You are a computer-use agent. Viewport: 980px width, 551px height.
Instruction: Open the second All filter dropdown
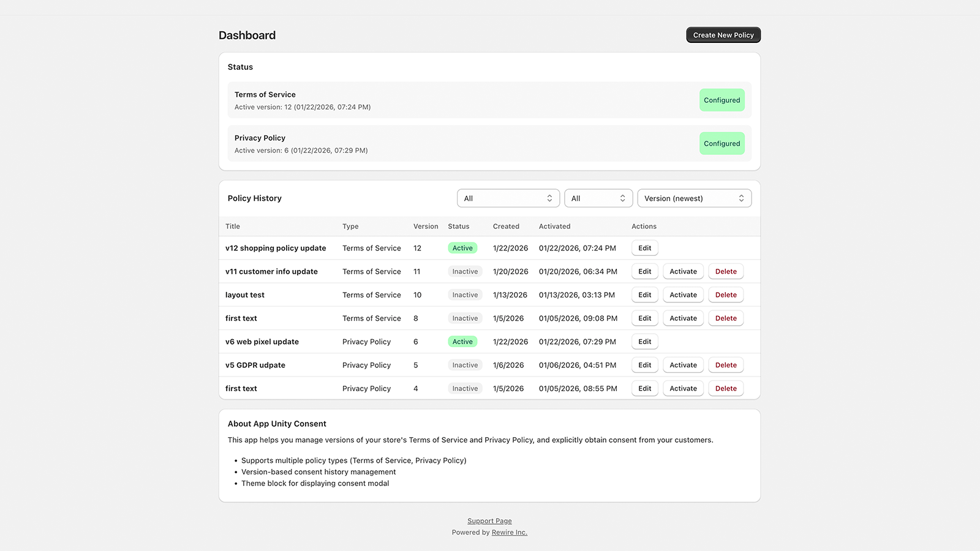point(598,198)
